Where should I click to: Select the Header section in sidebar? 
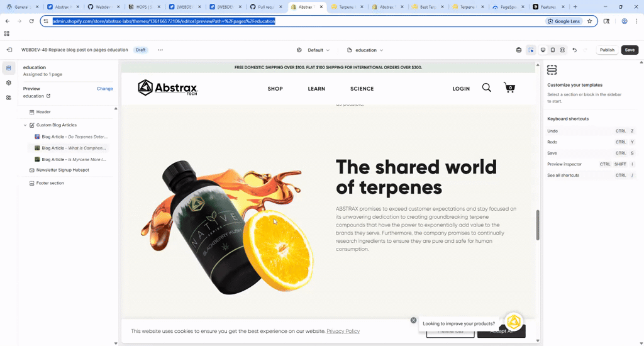coord(43,112)
